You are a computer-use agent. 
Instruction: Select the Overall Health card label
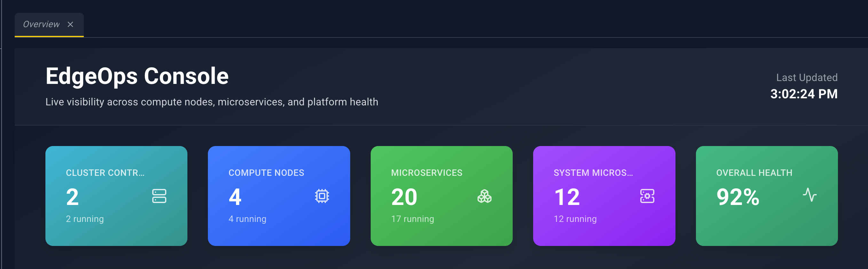point(754,173)
